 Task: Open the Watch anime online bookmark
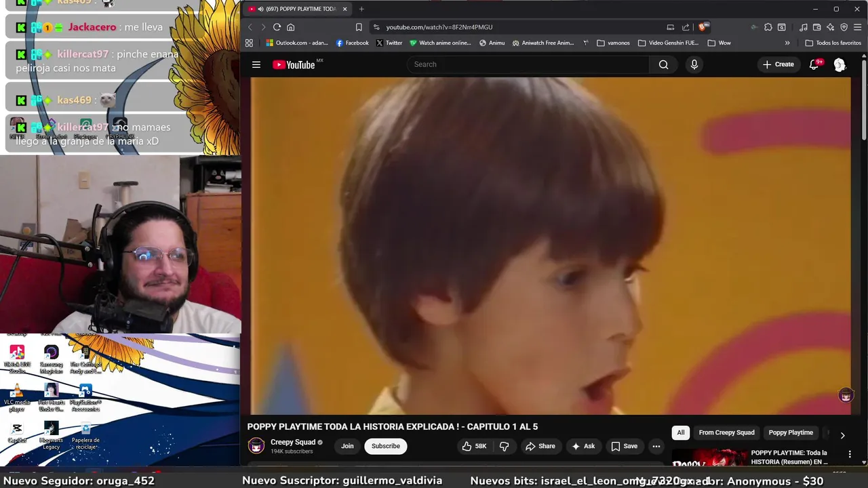pos(440,43)
